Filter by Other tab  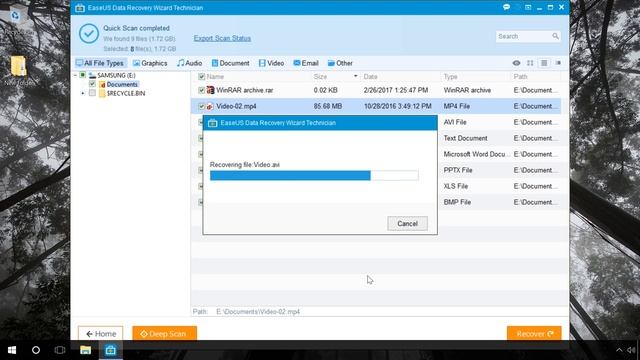[x=340, y=63]
